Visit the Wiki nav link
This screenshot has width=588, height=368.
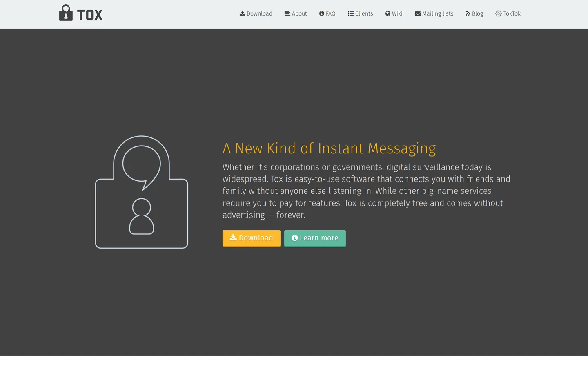(394, 13)
